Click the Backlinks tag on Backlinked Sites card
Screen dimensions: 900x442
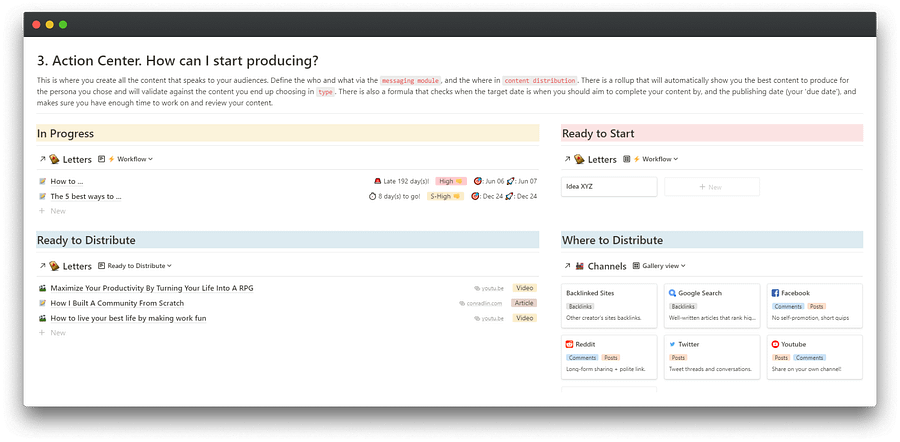(580, 307)
